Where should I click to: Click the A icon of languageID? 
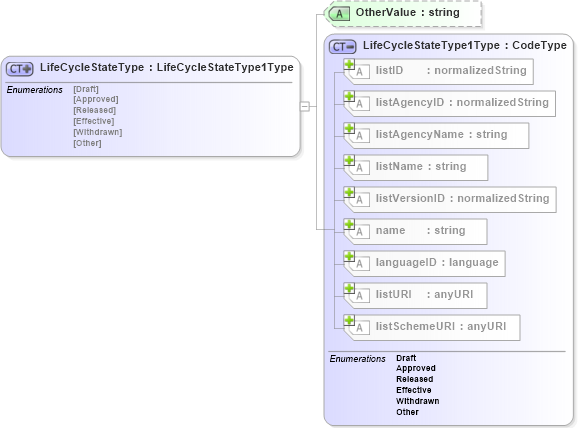(359, 264)
